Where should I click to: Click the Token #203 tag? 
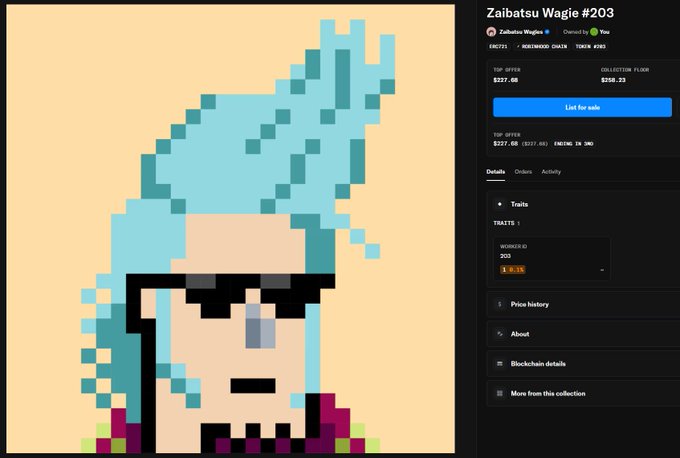tap(590, 46)
